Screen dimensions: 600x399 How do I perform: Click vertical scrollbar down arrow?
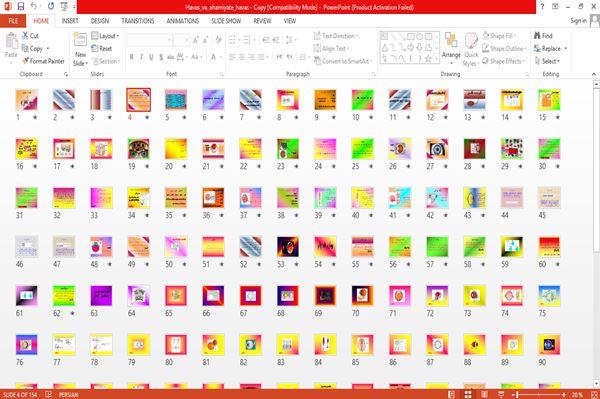pos(596,383)
